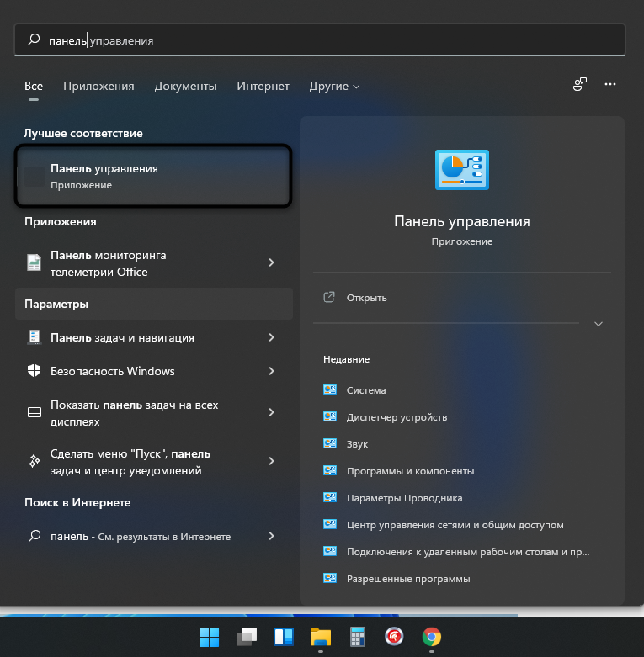Click the large Control Panel preview icon
This screenshot has height=657, width=644.
(461, 170)
